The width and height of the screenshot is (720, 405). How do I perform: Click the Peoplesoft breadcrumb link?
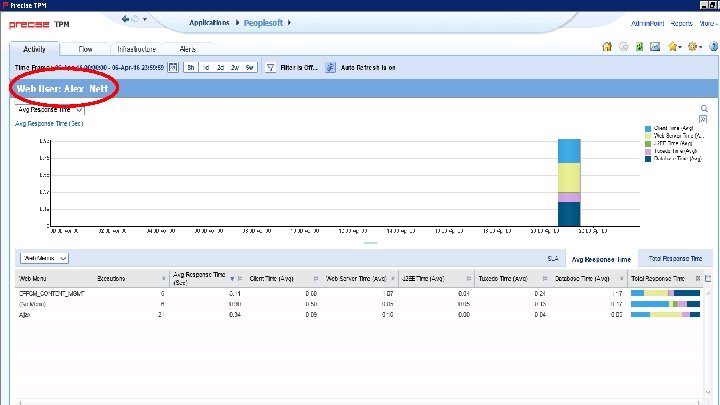(x=263, y=23)
